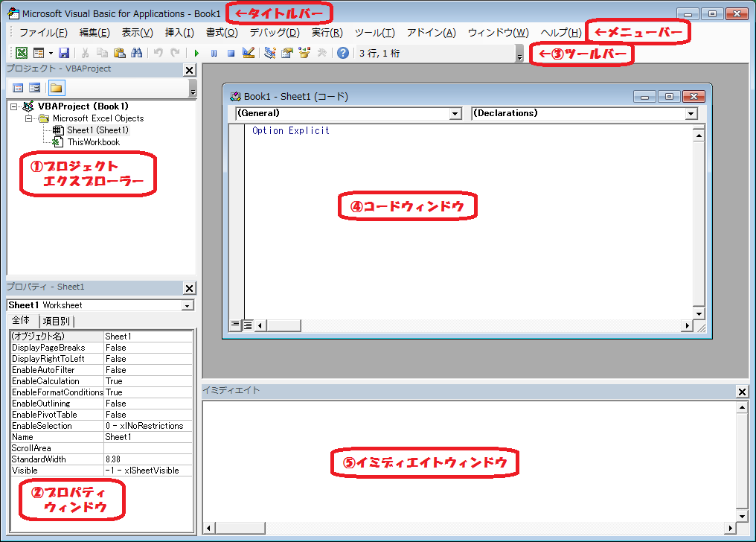Select the Visible xlSheetVisible value
Screen dimensions: 756x542
[148, 471]
